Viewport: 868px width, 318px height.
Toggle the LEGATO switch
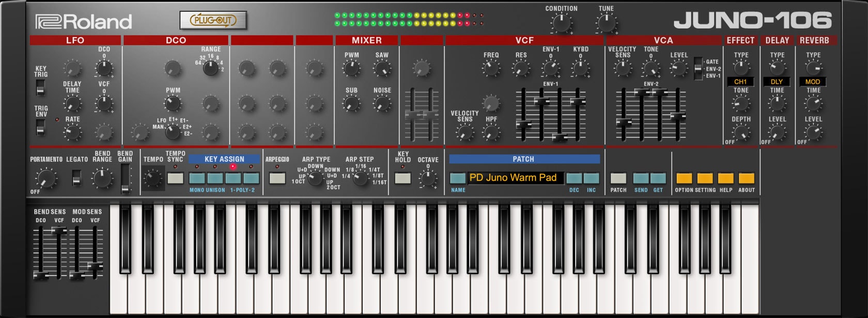click(x=76, y=178)
